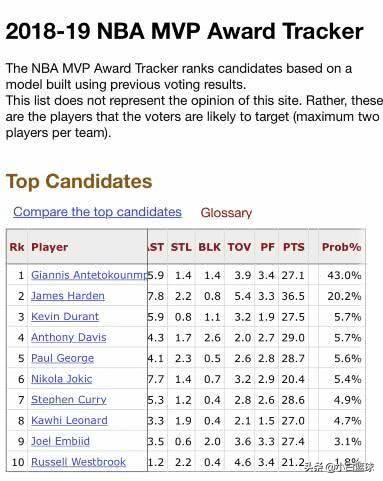Viewport: 383px width, 481px height.
Task: Select the Joel Embiid link
Action: (x=60, y=441)
